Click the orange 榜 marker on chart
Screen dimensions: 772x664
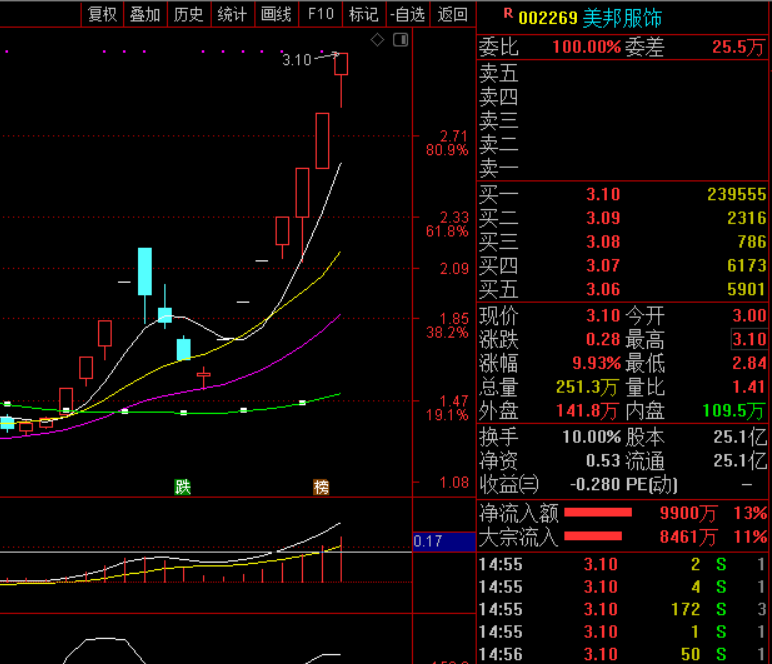(322, 487)
